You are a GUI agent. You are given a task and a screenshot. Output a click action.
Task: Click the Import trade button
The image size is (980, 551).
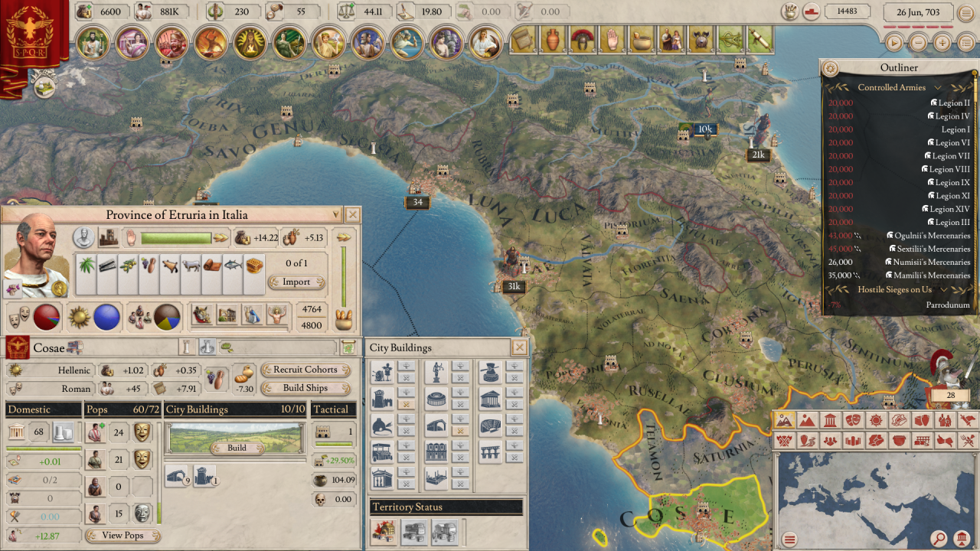(296, 282)
